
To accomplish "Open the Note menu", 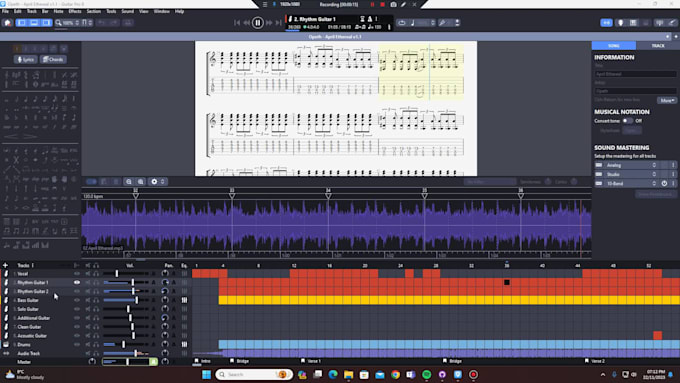I will (58, 11).
